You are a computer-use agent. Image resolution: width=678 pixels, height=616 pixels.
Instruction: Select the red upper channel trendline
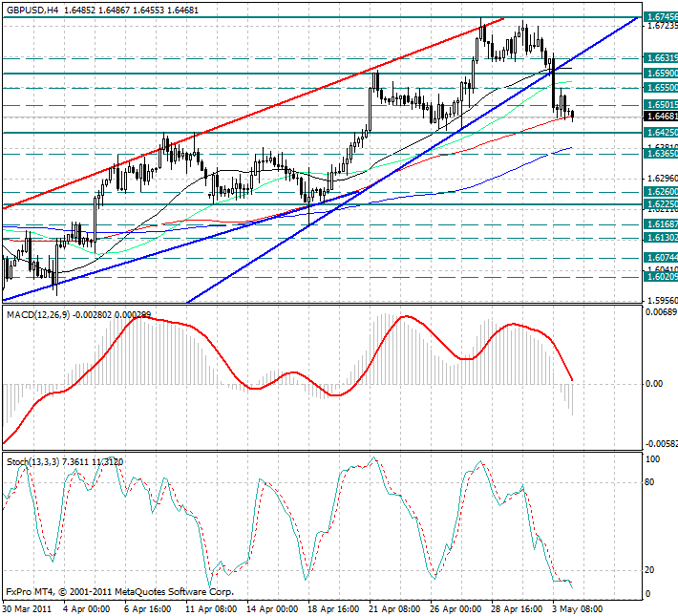point(253,114)
